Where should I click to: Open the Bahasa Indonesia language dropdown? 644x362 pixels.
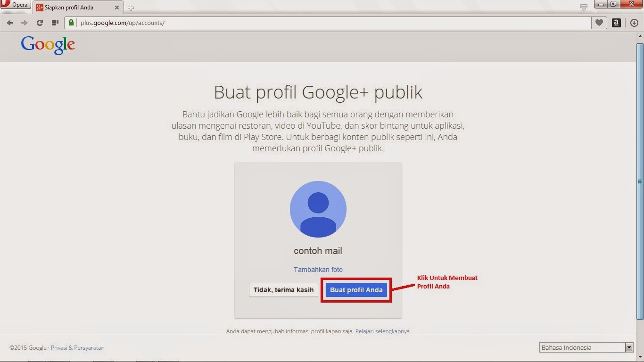pos(586,347)
